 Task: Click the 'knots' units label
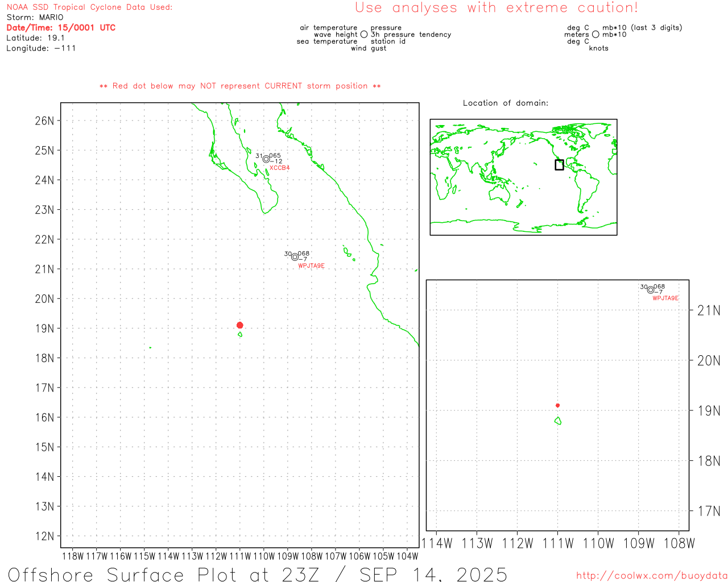[x=599, y=48]
